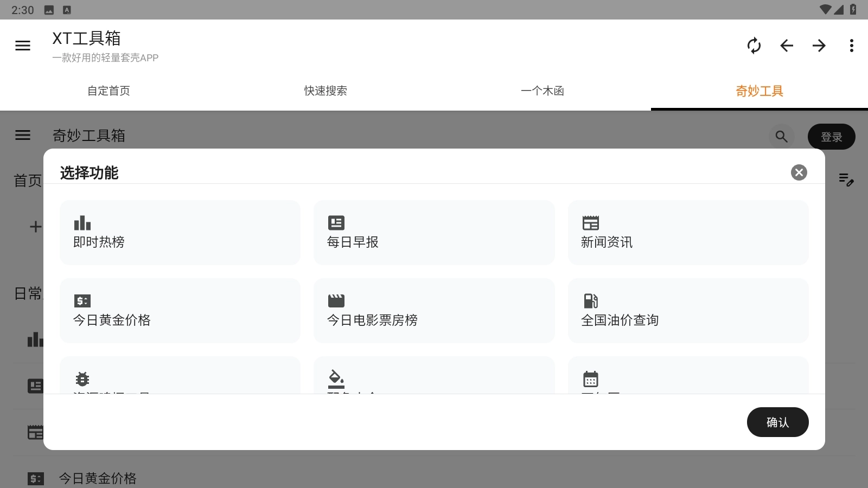
Task: Click the paint bucket icon for 配色大全
Action: (x=336, y=378)
